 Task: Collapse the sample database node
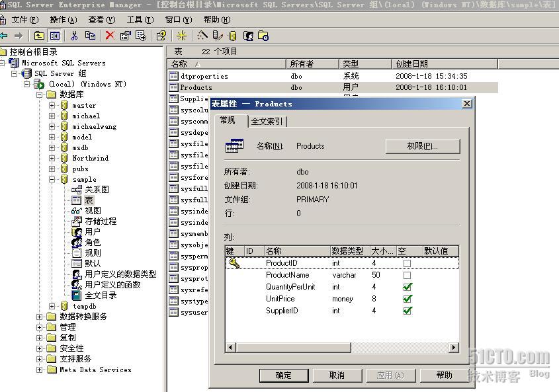coord(52,179)
